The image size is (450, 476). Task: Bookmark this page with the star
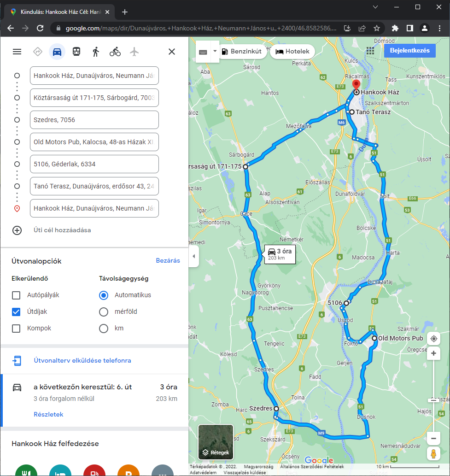[377, 28]
